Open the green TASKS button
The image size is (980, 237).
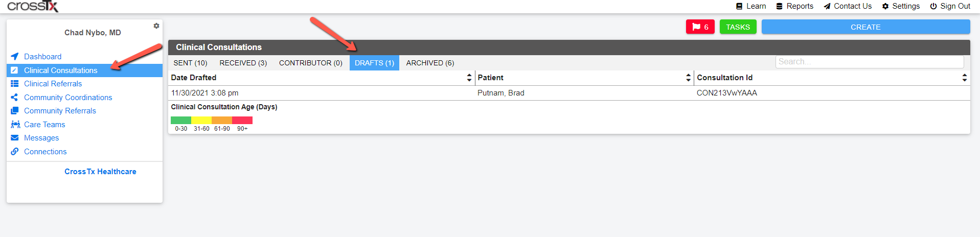[738, 27]
